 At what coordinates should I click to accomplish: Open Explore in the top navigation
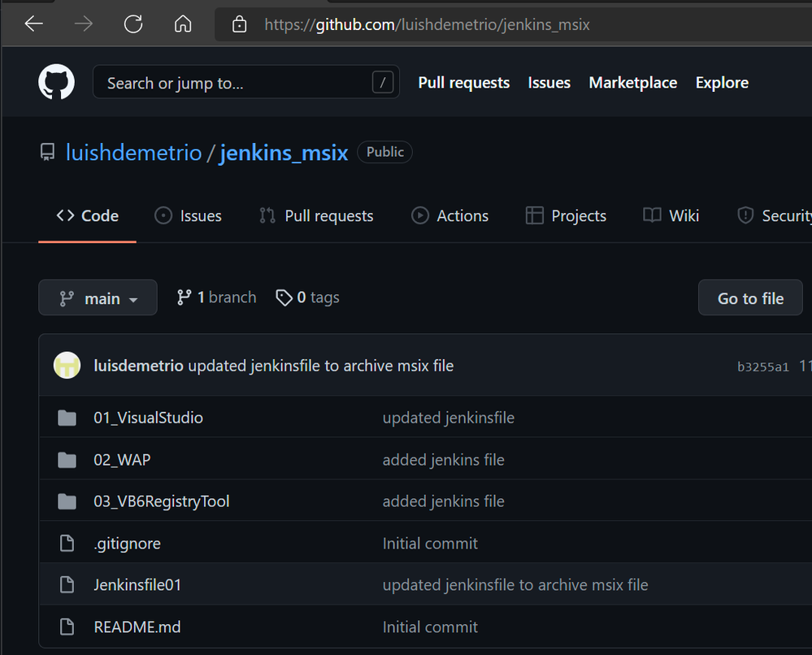(722, 83)
